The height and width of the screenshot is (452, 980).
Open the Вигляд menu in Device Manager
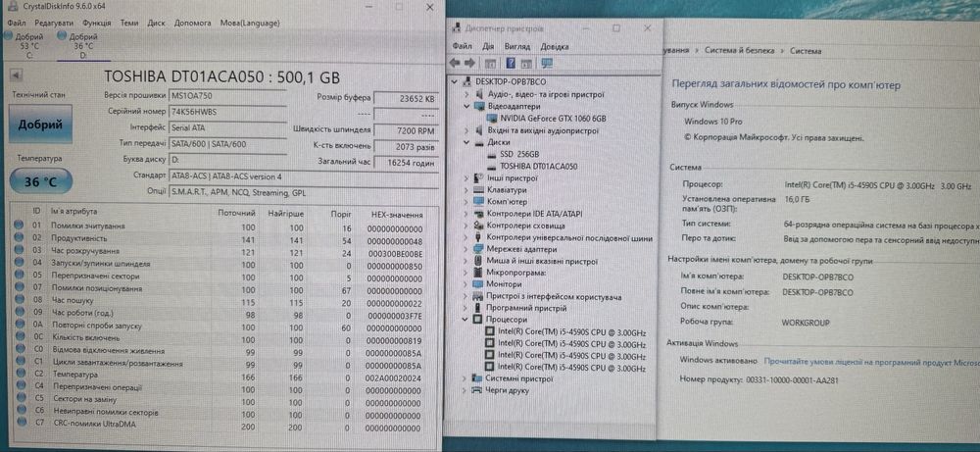pyautogui.click(x=517, y=47)
